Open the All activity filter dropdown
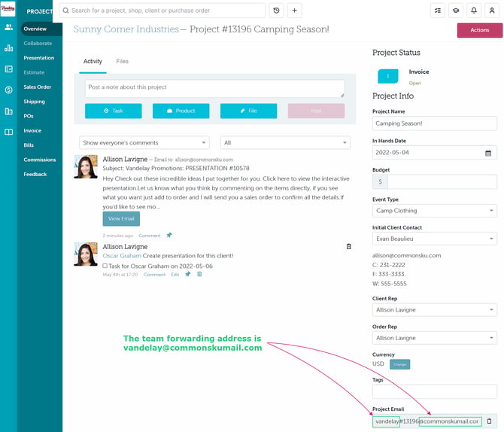 pos(285,142)
